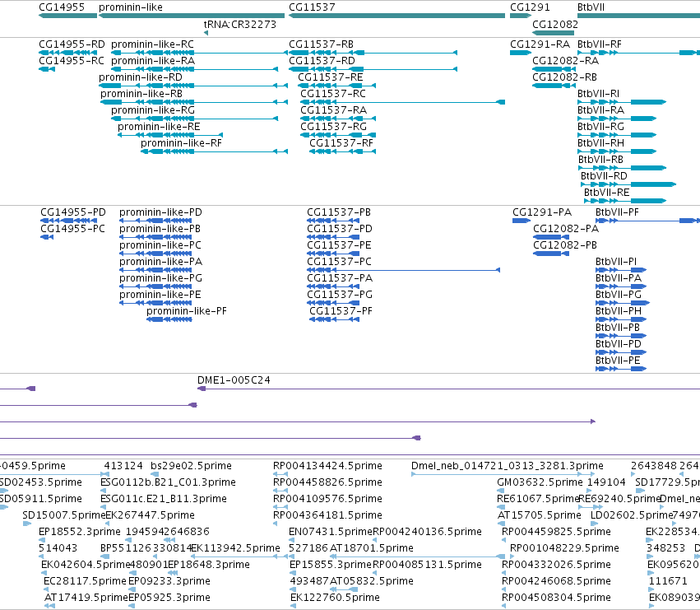Click protein CG12082-PA

pos(566,229)
